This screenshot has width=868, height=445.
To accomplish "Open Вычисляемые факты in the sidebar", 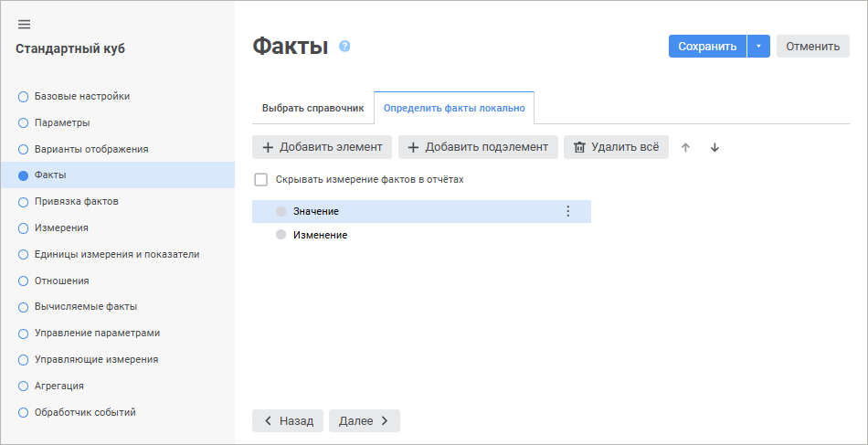I will 85,307.
